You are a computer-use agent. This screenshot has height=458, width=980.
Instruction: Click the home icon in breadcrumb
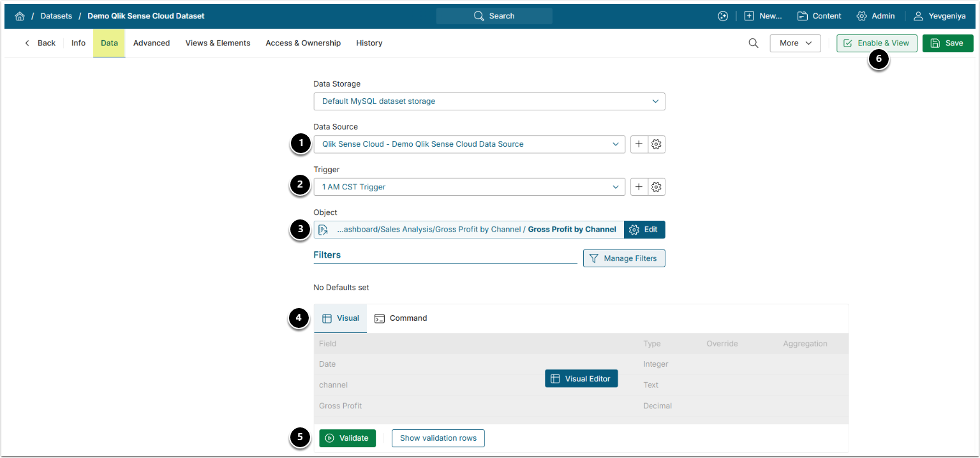tap(20, 16)
